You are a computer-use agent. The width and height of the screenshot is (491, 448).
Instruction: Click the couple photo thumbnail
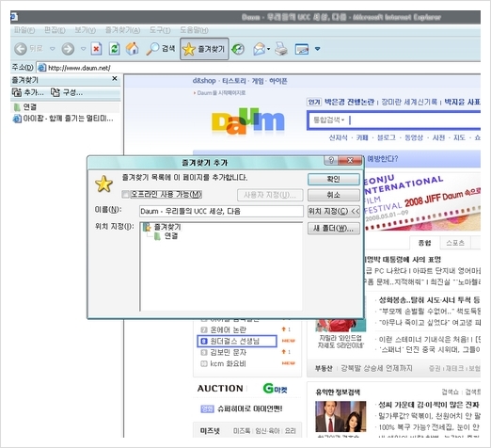pyautogui.click(x=341, y=418)
